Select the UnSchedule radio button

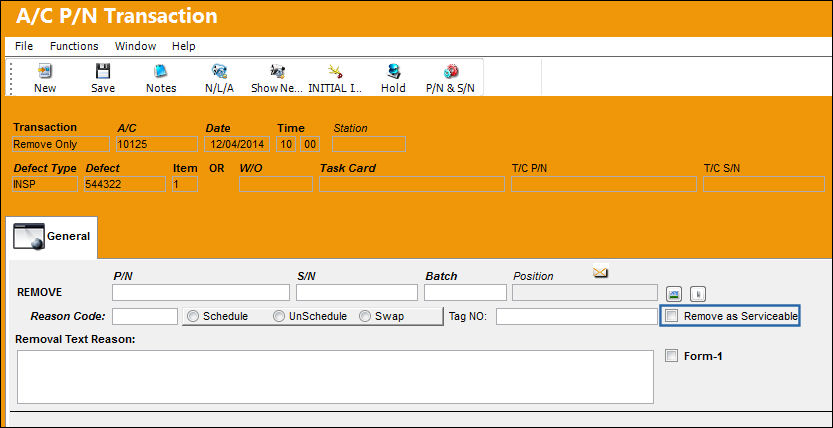pyautogui.click(x=278, y=316)
